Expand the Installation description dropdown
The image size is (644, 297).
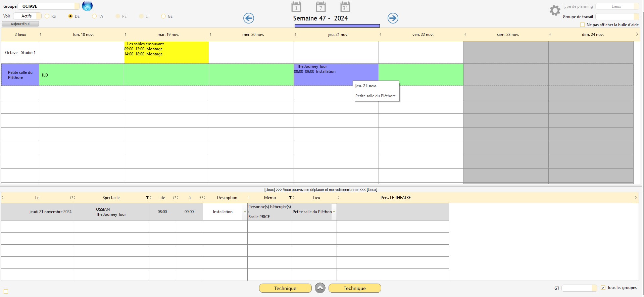tap(245, 212)
